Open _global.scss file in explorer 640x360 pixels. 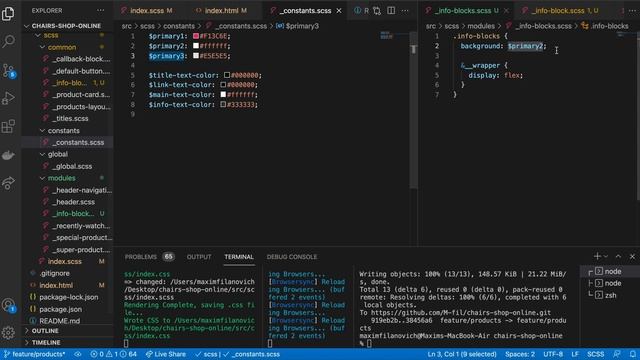click(72, 167)
